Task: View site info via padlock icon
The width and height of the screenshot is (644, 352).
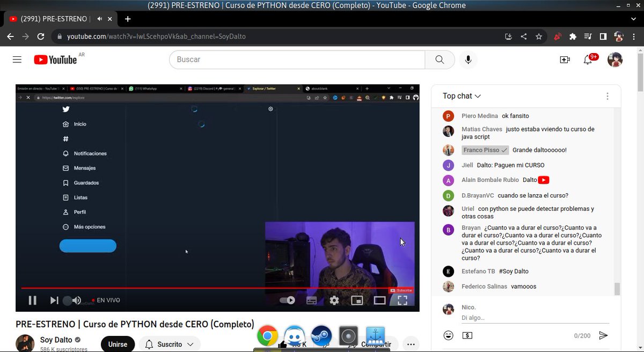Action: point(59,36)
